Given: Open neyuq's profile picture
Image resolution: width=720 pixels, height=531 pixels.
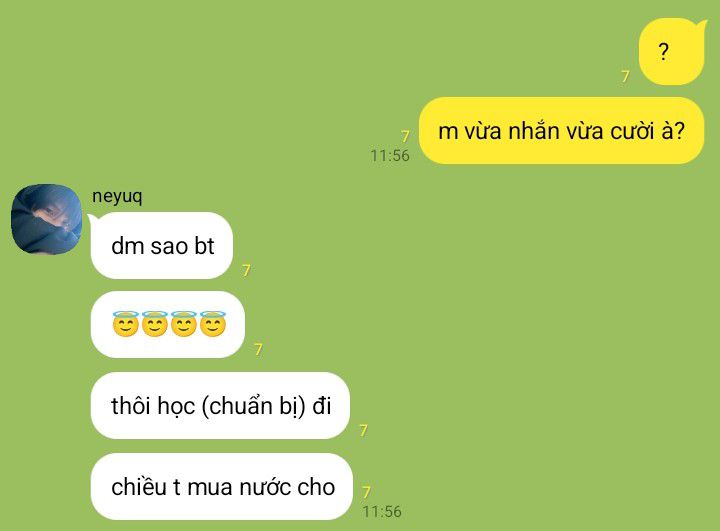Looking at the screenshot, I should 46,219.
